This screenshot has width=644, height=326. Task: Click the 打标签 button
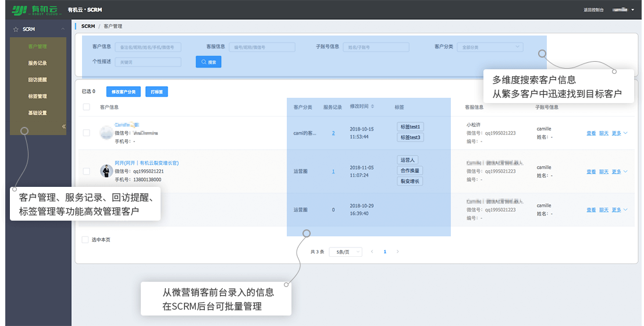(x=157, y=91)
